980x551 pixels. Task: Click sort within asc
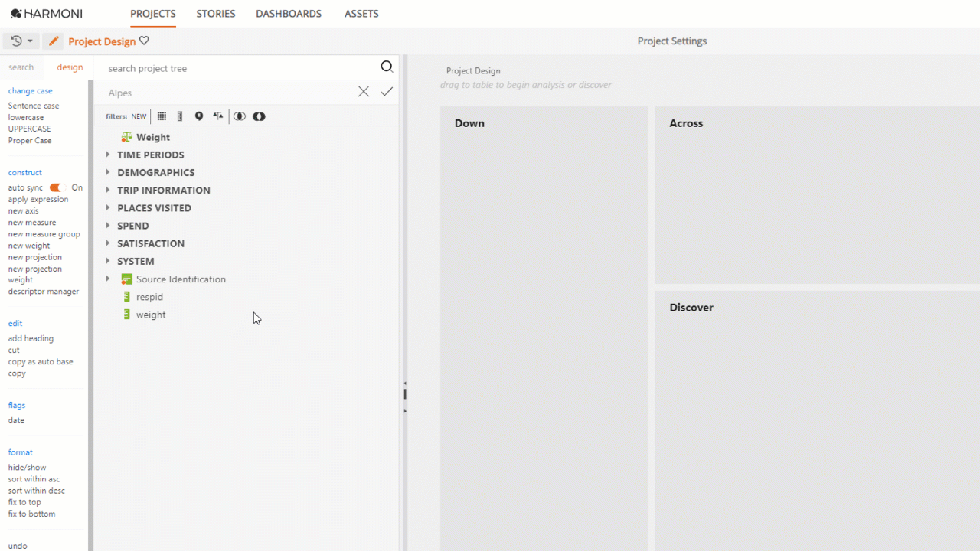click(x=34, y=479)
